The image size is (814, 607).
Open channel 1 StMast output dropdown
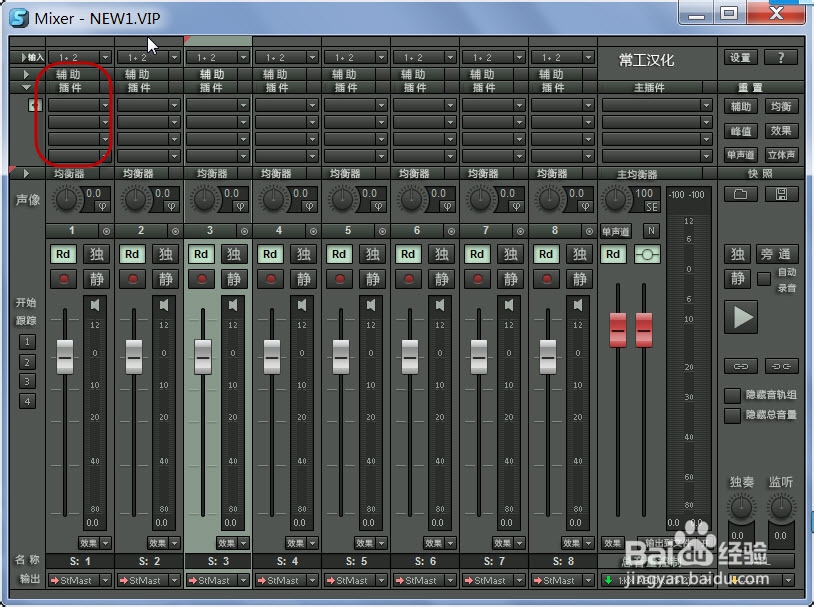point(105,580)
